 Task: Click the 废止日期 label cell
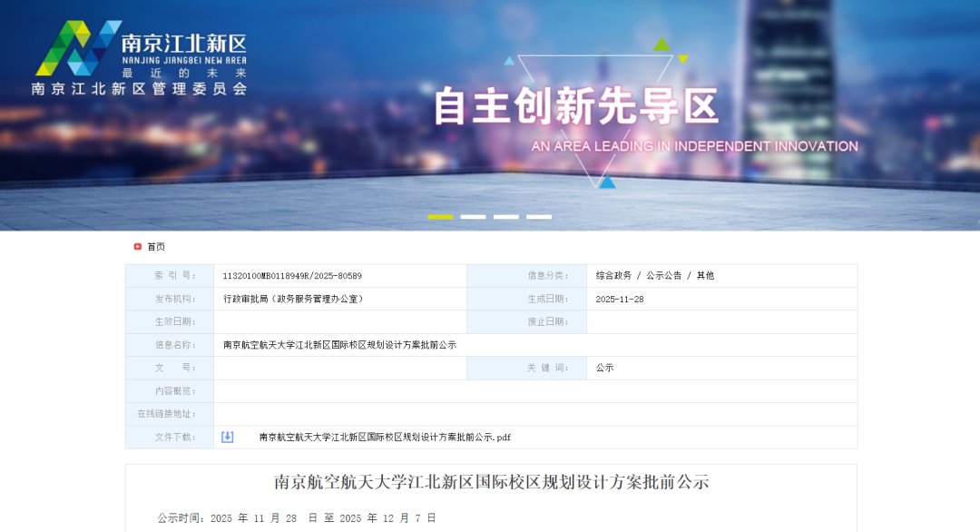pyautogui.click(x=527, y=322)
